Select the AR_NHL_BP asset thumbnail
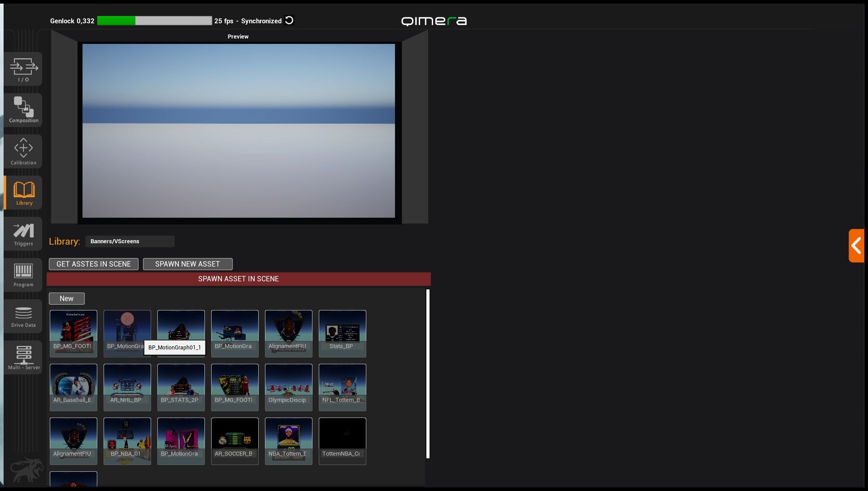This screenshot has height=491, width=868. (x=127, y=387)
